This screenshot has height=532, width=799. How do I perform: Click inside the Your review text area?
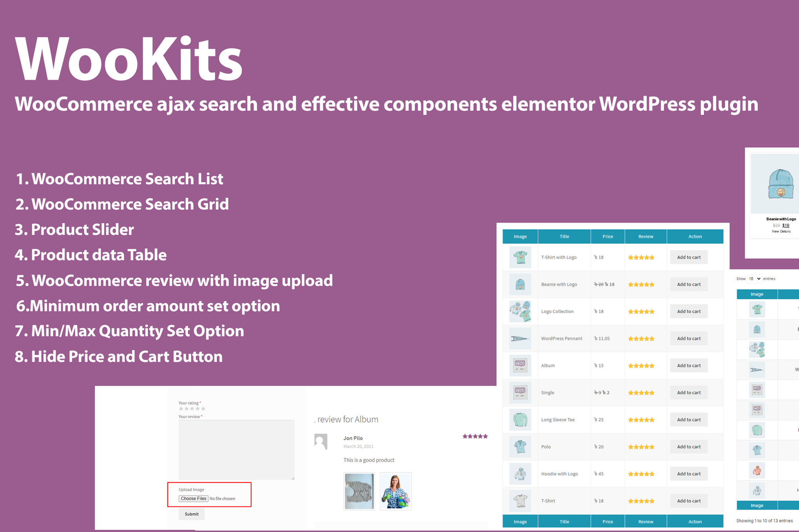tap(236, 450)
